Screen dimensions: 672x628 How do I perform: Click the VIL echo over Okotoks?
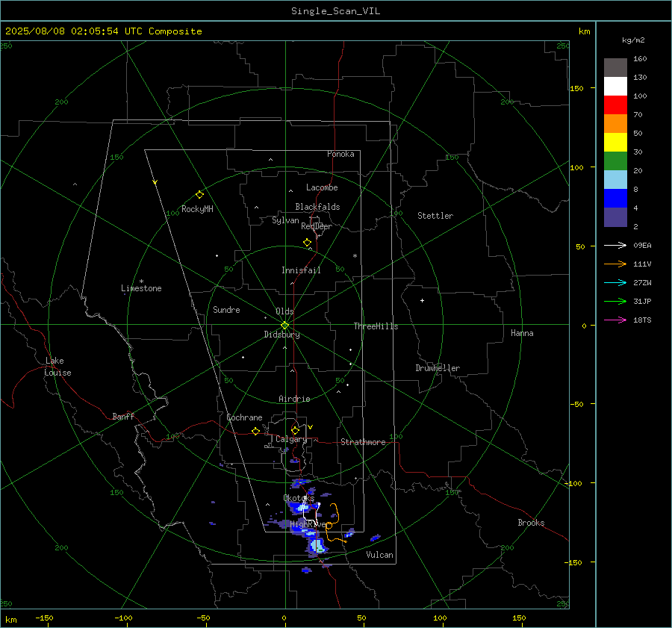[x=301, y=508]
